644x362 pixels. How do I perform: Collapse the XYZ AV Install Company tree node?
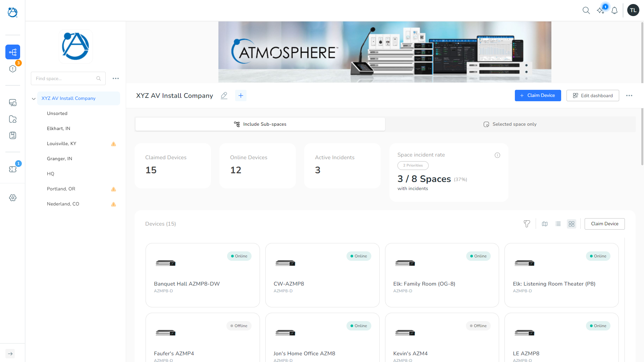tap(34, 98)
